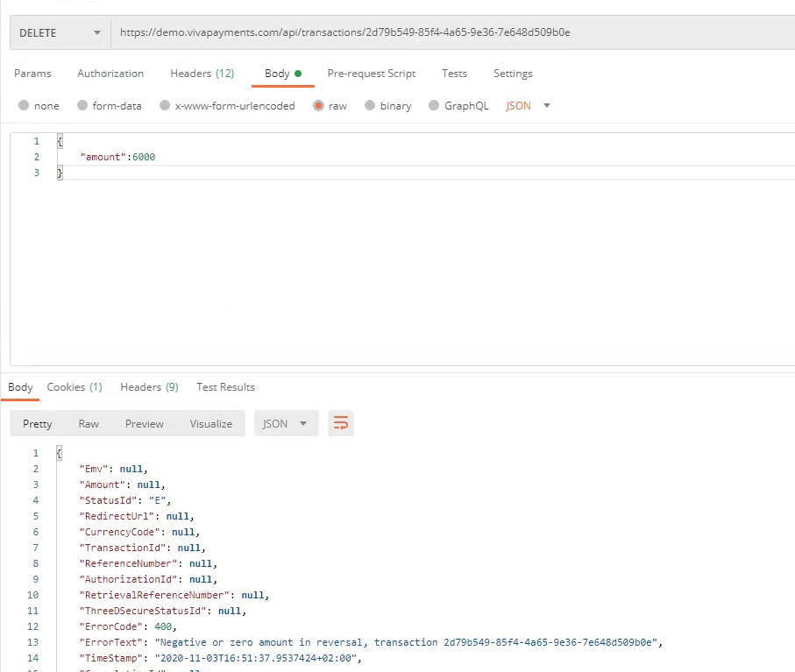Open the Pre-request Script tab
Screen dimensions: 795x672
click(371, 74)
